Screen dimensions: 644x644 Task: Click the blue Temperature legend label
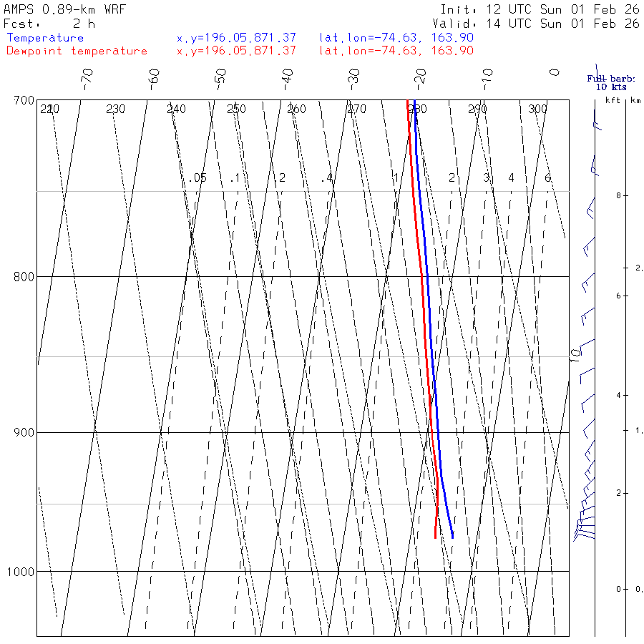(45, 38)
